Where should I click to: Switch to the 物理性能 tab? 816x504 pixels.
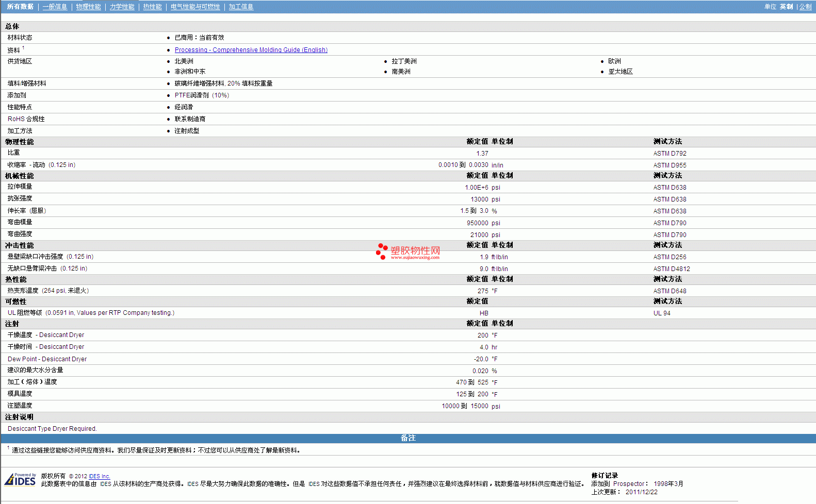[88, 7]
